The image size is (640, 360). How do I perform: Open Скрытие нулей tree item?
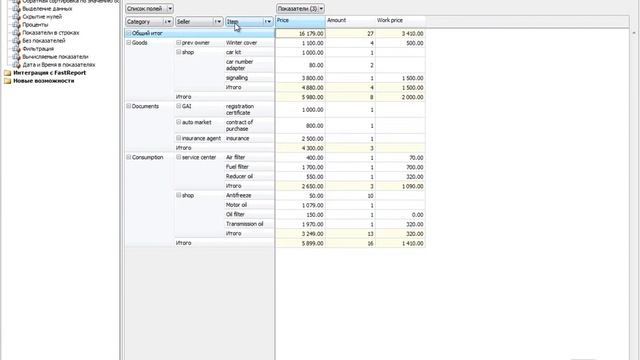tap(42, 17)
